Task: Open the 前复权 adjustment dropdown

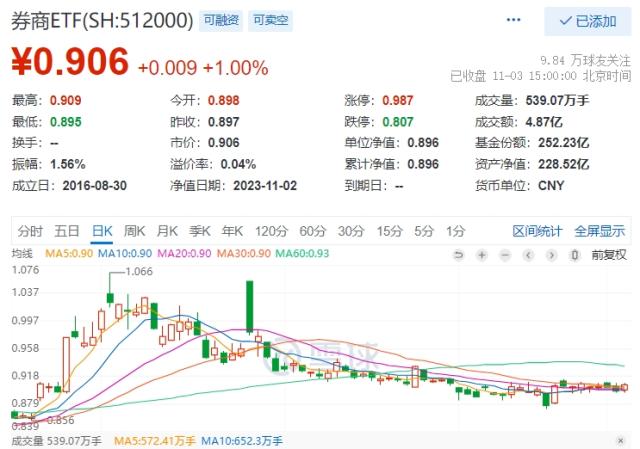Action: (x=609, y=255)
